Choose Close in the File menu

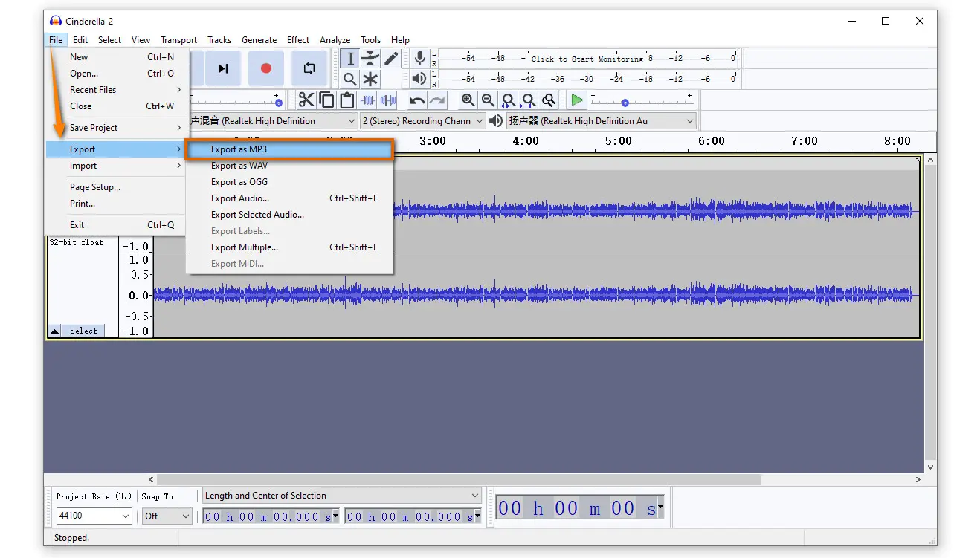(116, 106)
